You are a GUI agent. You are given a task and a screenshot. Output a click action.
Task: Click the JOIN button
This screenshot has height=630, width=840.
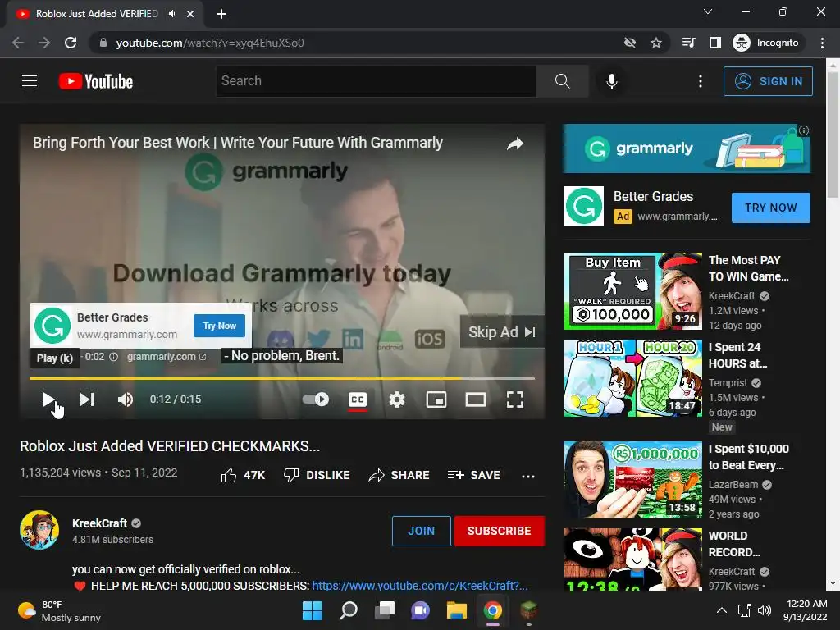tap(421, 531)
